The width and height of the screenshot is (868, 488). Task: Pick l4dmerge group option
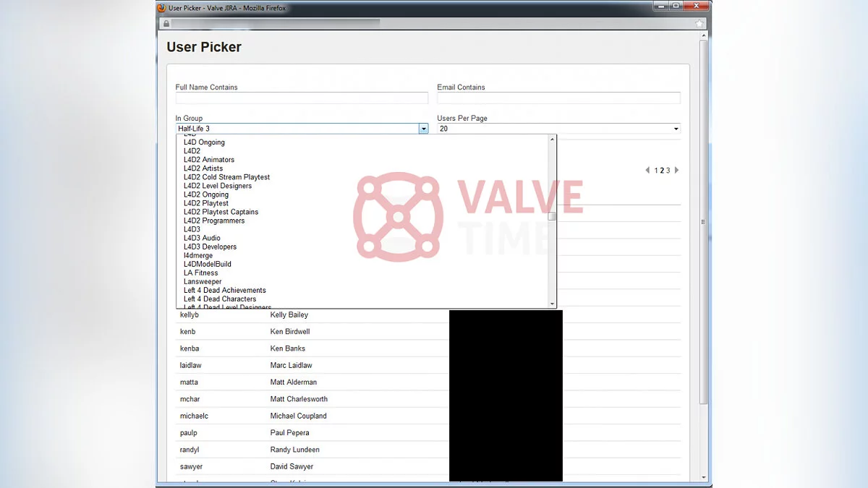(x=198, y=255)
